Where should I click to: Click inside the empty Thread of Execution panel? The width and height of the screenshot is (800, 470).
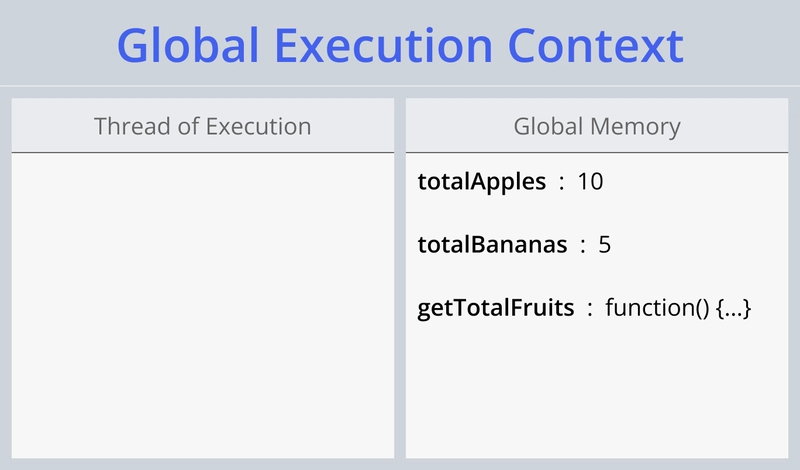coord(203,305)
